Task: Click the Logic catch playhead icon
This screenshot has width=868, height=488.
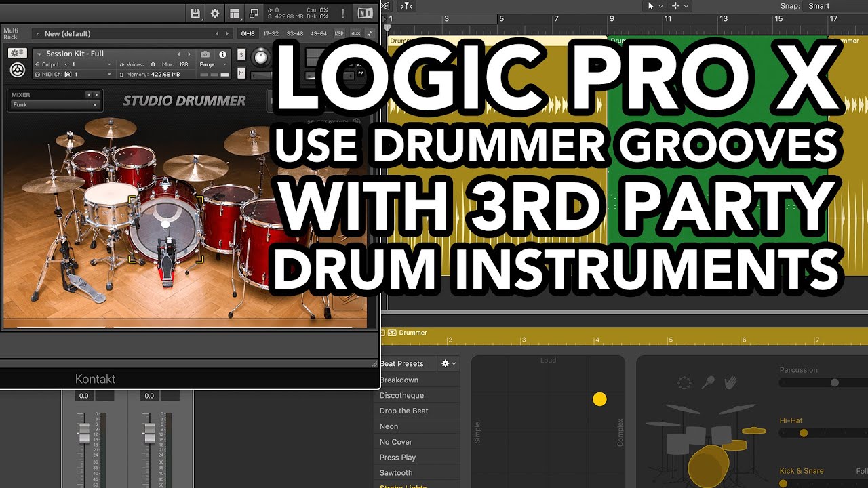Action: [x=406, y=6]
